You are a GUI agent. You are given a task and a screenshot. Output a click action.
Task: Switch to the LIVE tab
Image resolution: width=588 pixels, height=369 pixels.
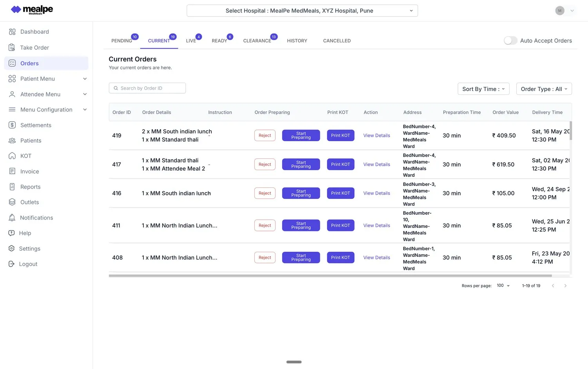click(191, 41)
